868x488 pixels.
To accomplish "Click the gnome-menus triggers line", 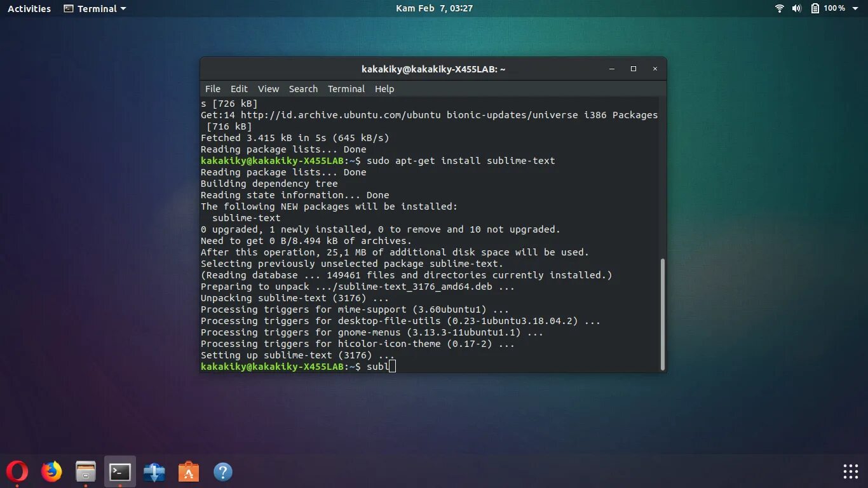I will [372, 332].
